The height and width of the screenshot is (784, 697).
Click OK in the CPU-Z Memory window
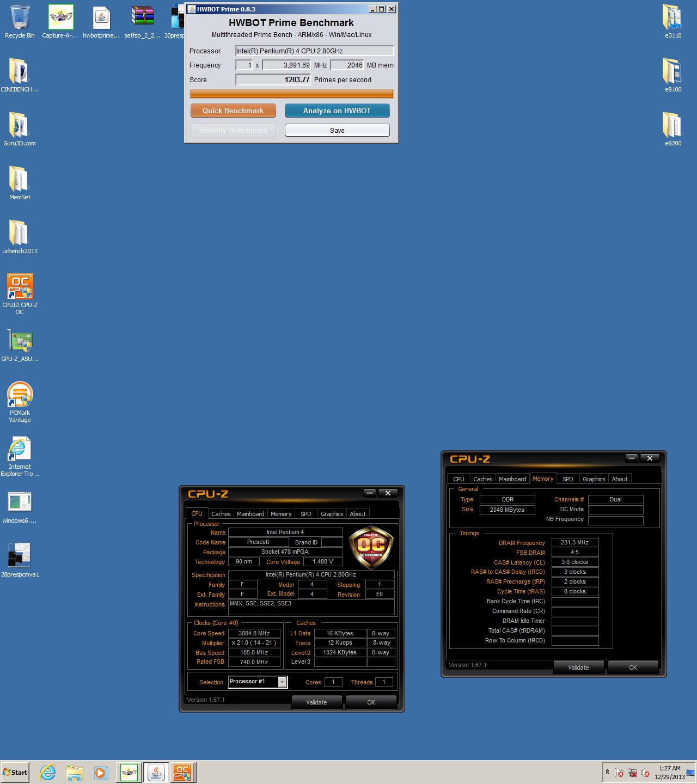(x=633, y=667)
